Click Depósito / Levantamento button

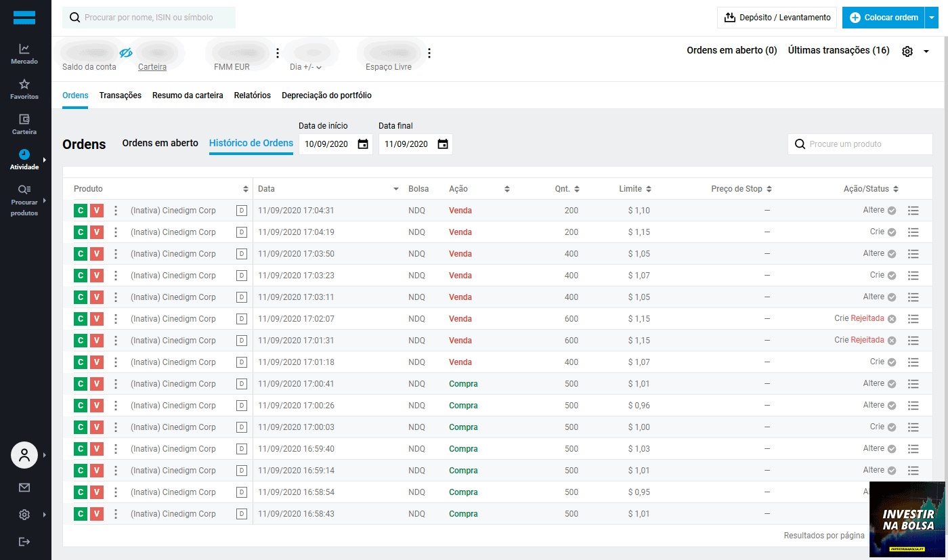pos(777,18)
